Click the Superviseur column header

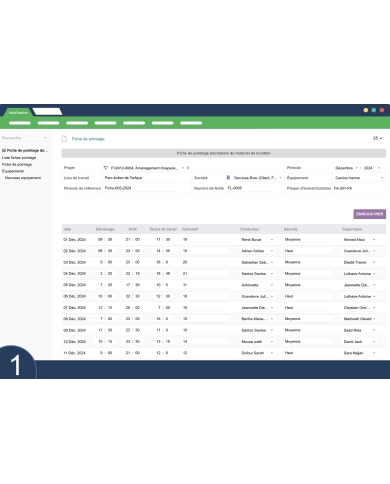point(352,229)
